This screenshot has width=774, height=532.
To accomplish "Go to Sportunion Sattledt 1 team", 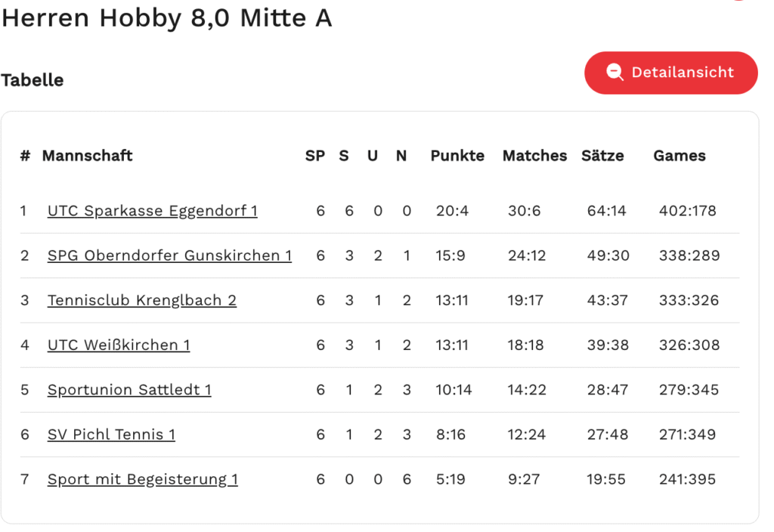I will [128, 390].
